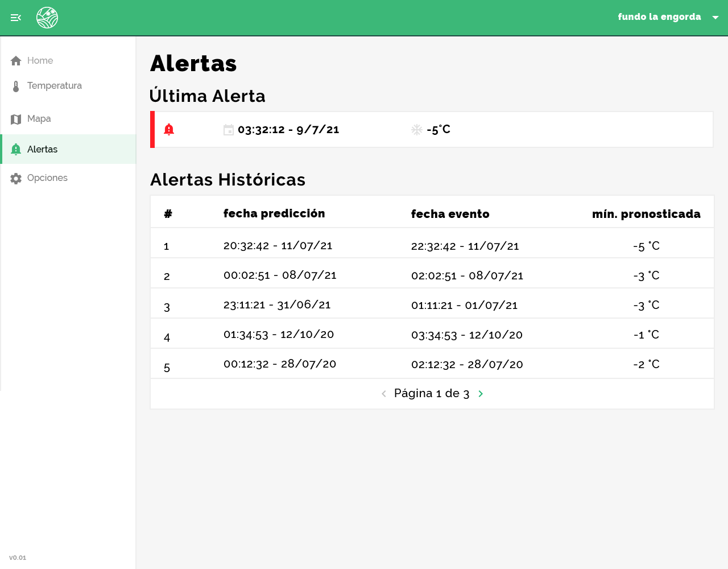Click the Opciones gear icon
Viewport: 728px width, 569px height.
16,179
